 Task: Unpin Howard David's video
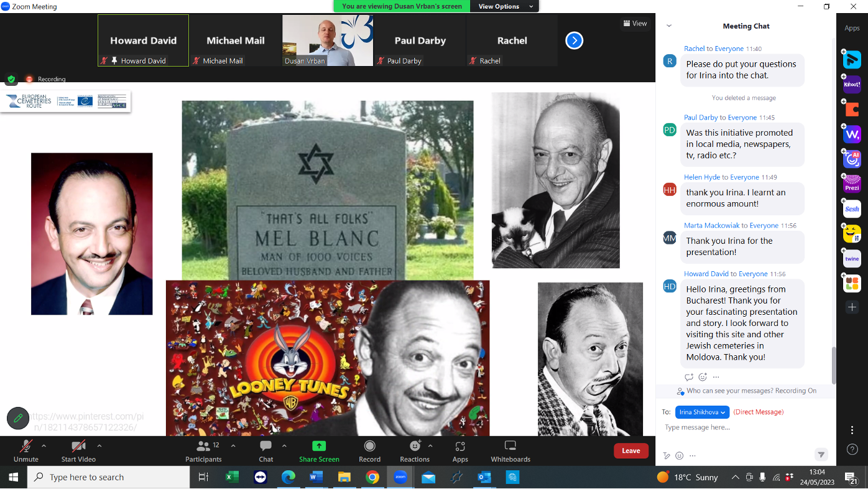pos(114,60)
